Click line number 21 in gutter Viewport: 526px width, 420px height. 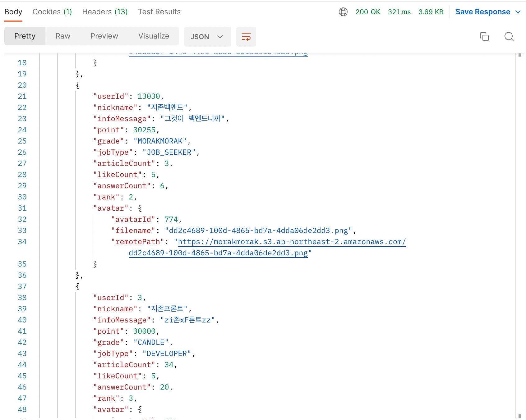click(x=22, y=96)
